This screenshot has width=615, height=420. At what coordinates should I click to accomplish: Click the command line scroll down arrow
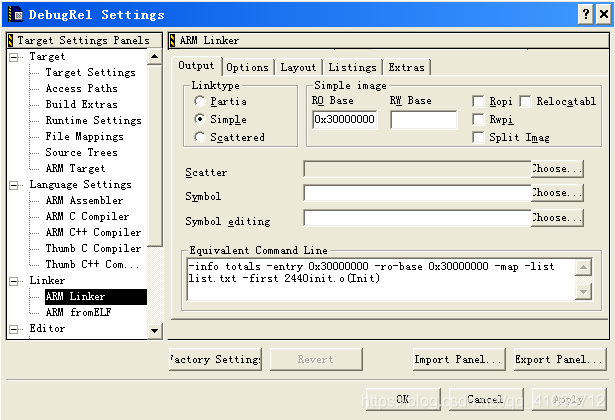584,291
